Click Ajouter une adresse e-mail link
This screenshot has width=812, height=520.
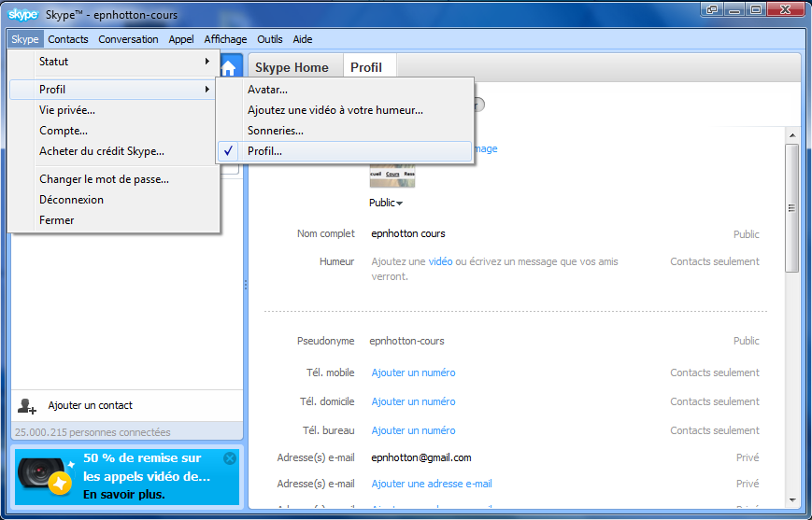pyautogui.click(x=432, y=484)
